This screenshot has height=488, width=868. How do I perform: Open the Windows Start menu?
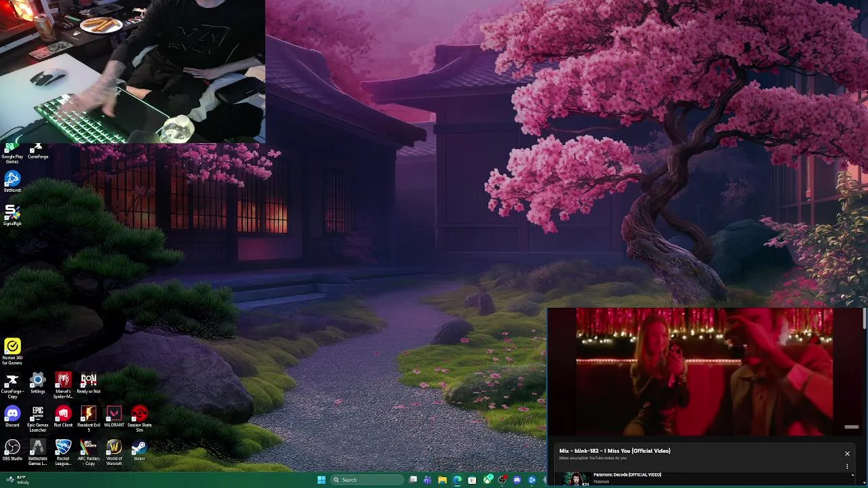tap(321, 480)
